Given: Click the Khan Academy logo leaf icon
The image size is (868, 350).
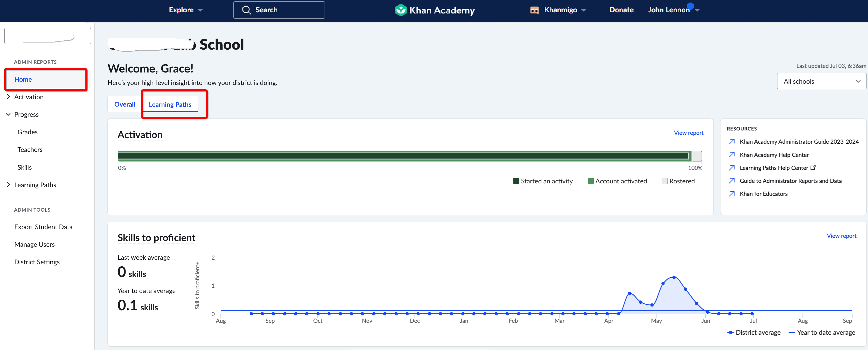Looking at the screenshot, I should [401, 10].
